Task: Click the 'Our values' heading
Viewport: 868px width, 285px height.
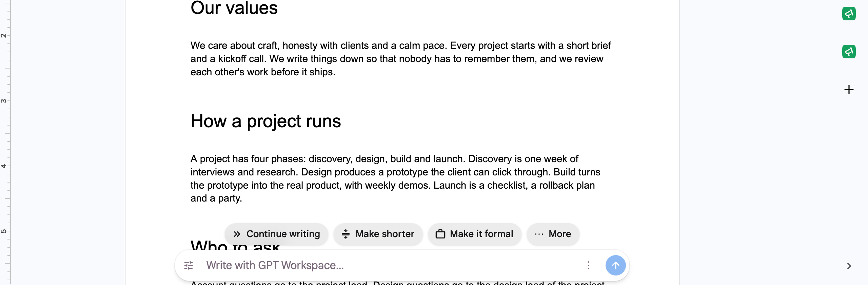Action: click(234, 7)
